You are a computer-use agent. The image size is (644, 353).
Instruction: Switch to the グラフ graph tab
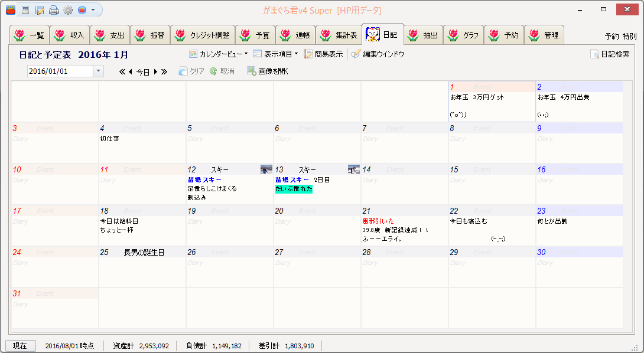point(464,35)
